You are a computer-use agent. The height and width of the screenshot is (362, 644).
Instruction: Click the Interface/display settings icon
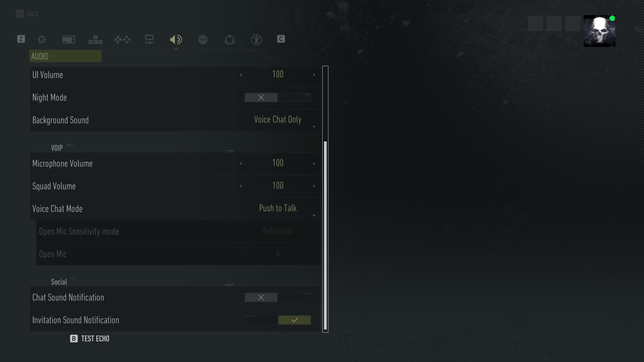[x=68, y=39]
